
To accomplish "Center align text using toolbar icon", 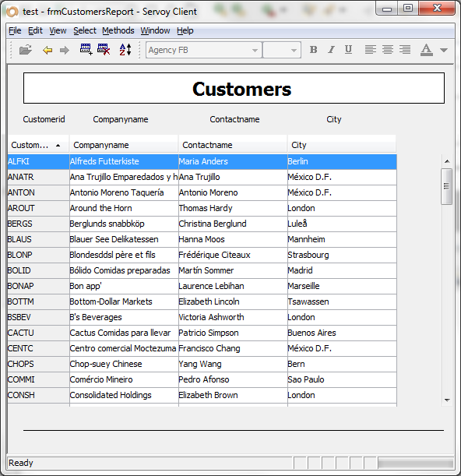I will point(388,50).
